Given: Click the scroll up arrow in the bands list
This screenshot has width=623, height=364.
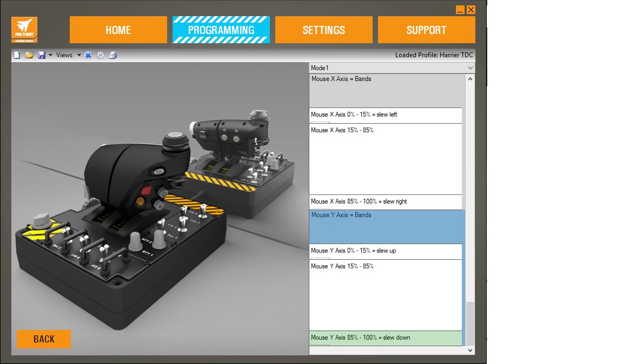Looking at the screenshot, I should (470, 79).
